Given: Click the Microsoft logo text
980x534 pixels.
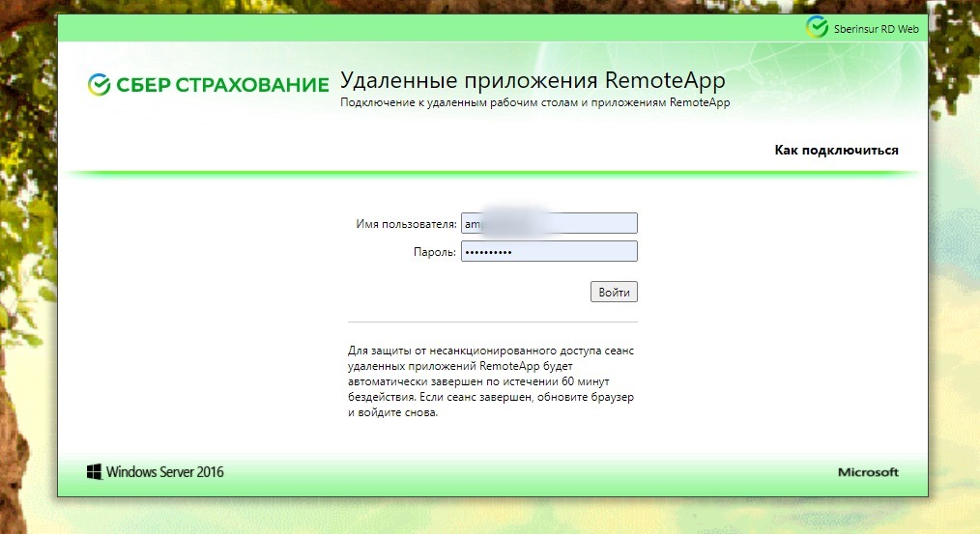Looking at the screenshot, I should tap(868, 472).
